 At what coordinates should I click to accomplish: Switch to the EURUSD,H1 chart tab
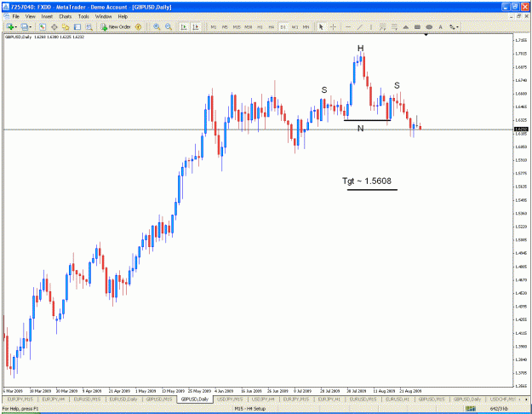(x=398, y=399)
